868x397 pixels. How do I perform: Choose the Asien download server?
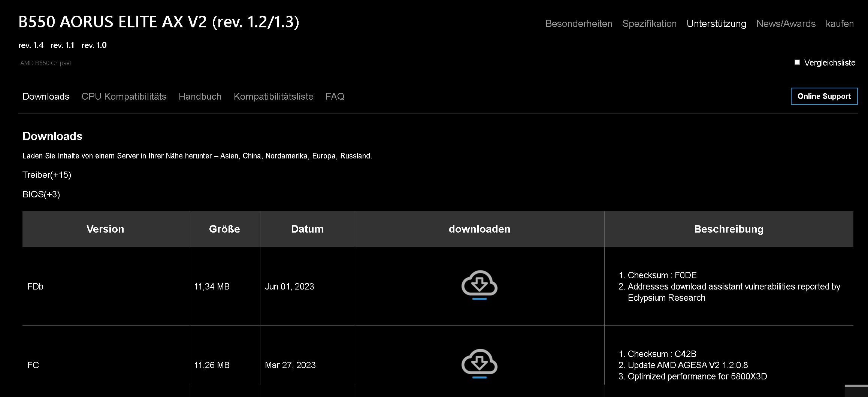229,156
